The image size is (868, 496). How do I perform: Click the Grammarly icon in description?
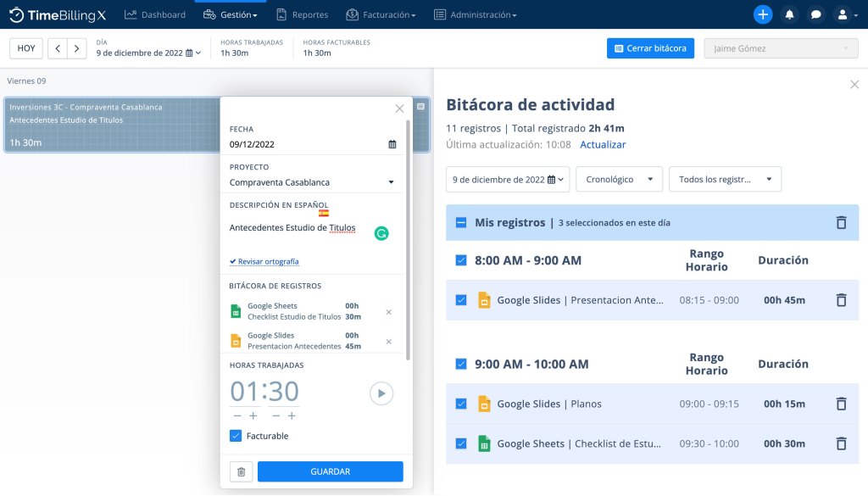click(x=381, y=234)
